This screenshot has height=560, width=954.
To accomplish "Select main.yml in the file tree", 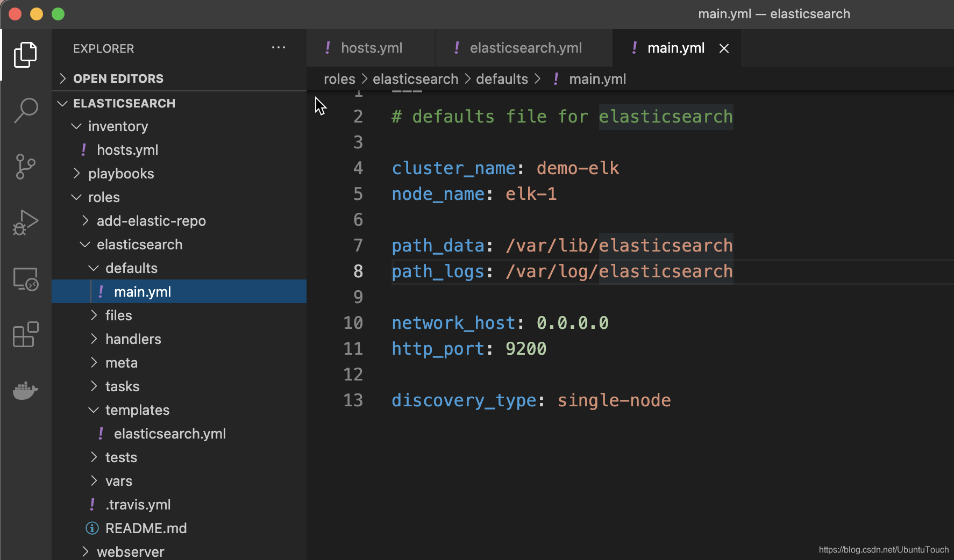I will [179, 292].
